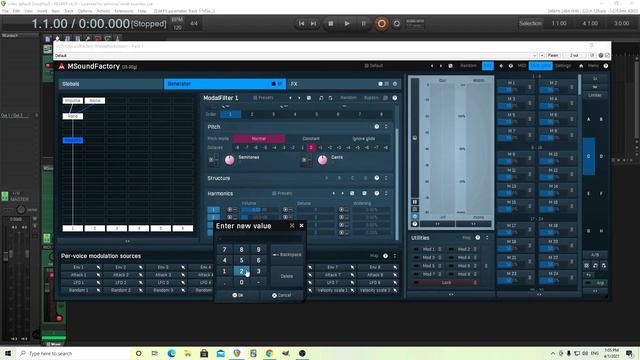Open the MSoundFactory Menu
Viewport: 640px width, 360px height.
pos(593,66)
